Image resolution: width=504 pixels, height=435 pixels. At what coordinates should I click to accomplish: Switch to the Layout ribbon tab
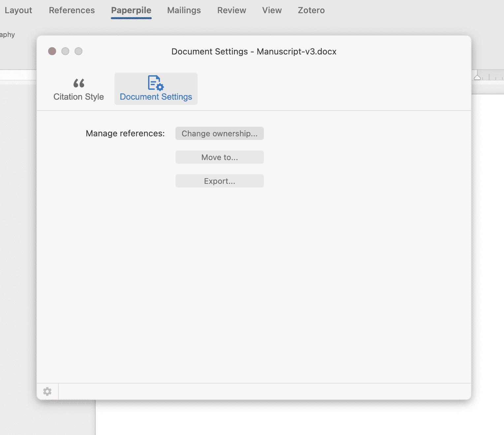[x=18, y=10]
